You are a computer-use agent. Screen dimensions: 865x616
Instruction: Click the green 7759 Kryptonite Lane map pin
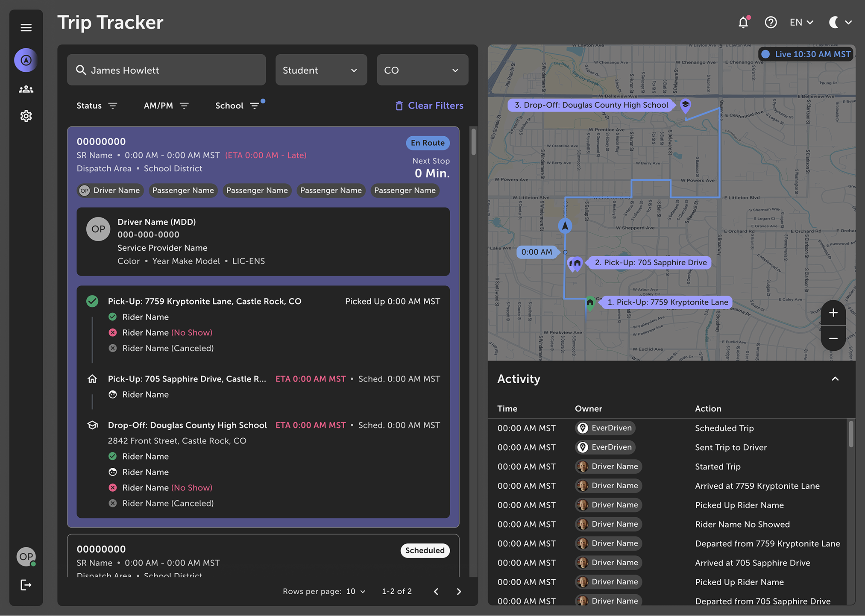point(590,303)
